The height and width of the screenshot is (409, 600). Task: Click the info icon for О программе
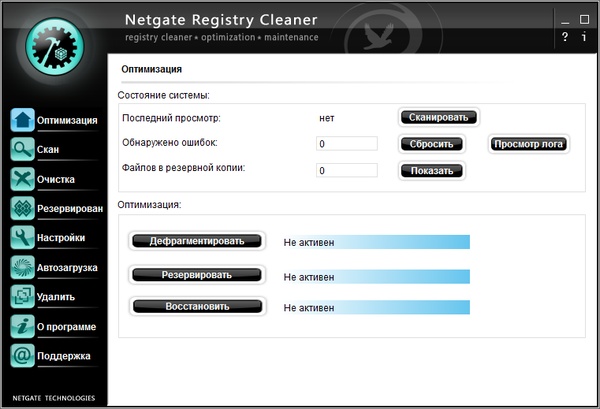point(22,326)
